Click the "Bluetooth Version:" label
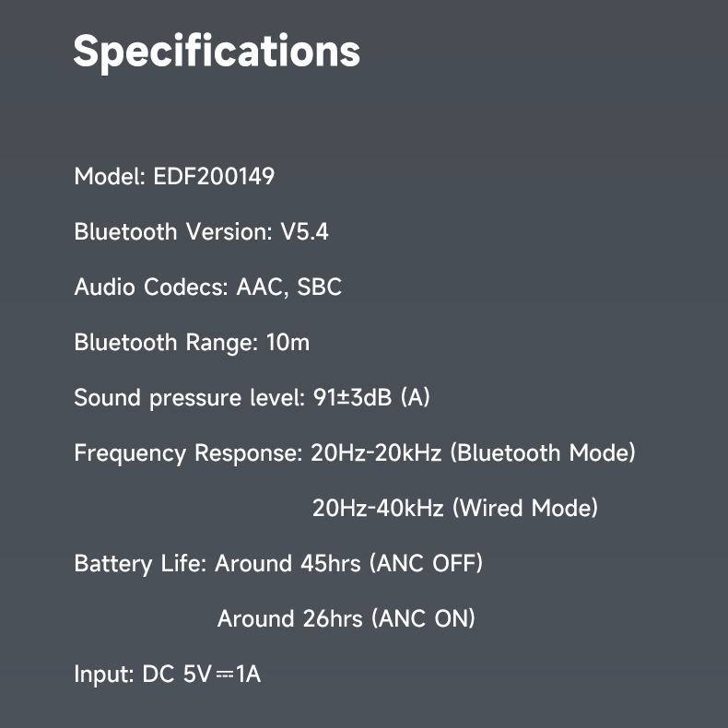 coord(174,231)
